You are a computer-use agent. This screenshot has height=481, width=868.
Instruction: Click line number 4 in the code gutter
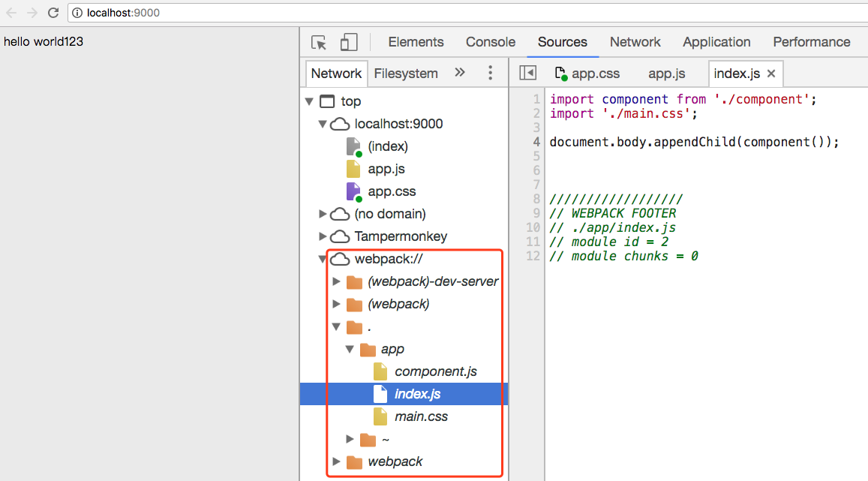point(536,142)
